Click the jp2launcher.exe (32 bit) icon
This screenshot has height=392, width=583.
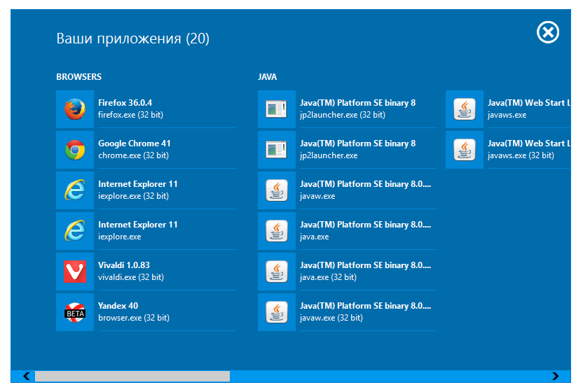277,109
